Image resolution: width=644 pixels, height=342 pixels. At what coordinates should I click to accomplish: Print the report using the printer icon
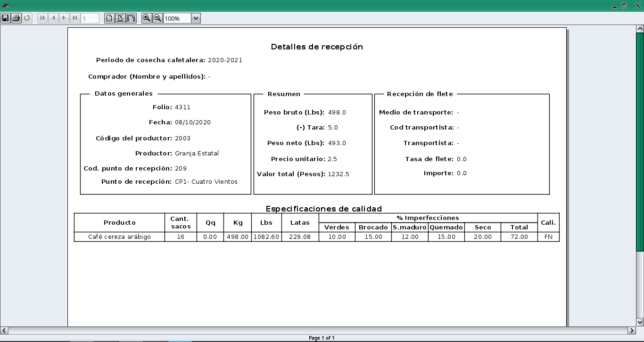(16, 18)
